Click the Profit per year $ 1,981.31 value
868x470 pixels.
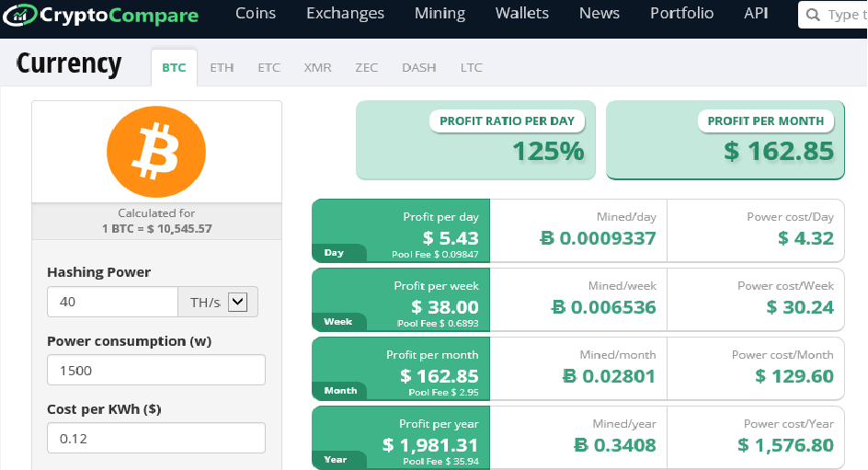(430, 444)
